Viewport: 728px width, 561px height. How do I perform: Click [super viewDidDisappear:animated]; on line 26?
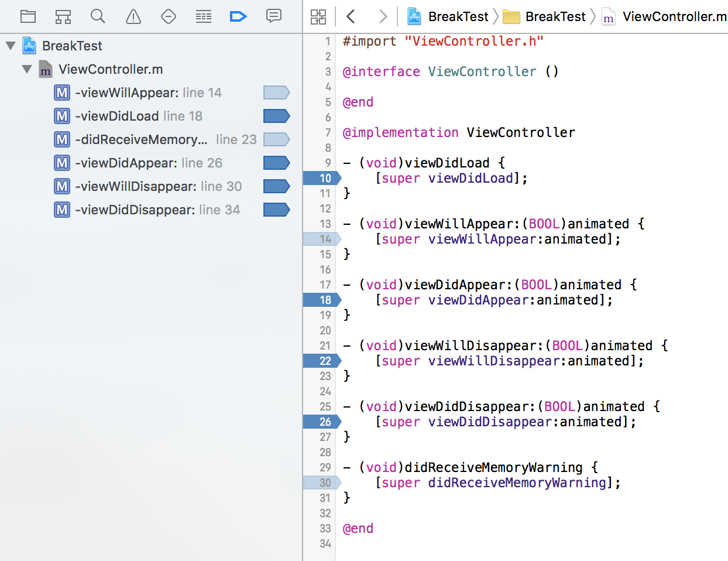coord(506,422)
